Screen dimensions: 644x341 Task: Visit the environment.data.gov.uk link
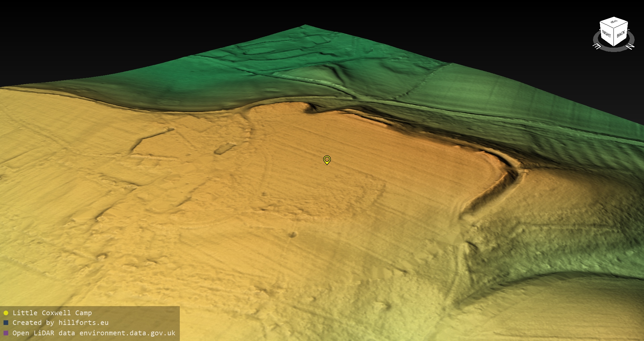(x=127, y=333)
